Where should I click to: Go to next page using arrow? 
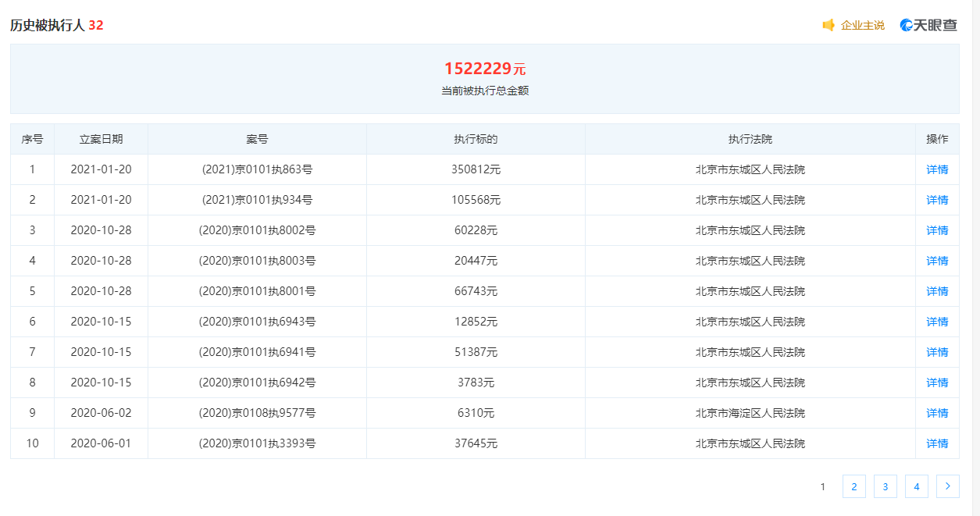click(947, 486)
